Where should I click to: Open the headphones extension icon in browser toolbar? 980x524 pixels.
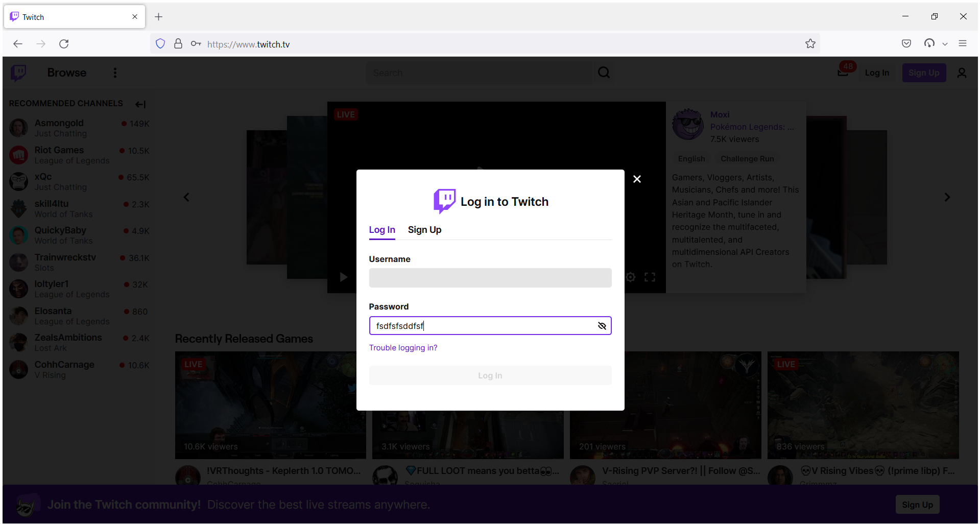(x=929, y=43)
